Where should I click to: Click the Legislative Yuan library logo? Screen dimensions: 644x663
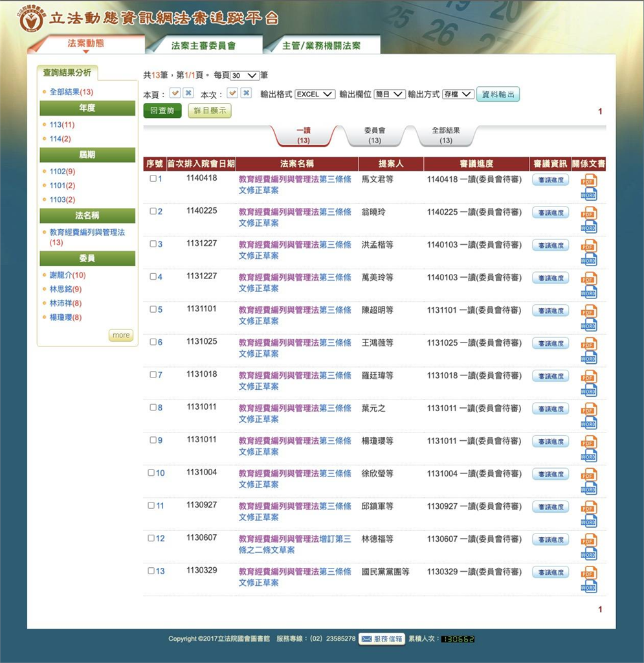pos(31,19)
